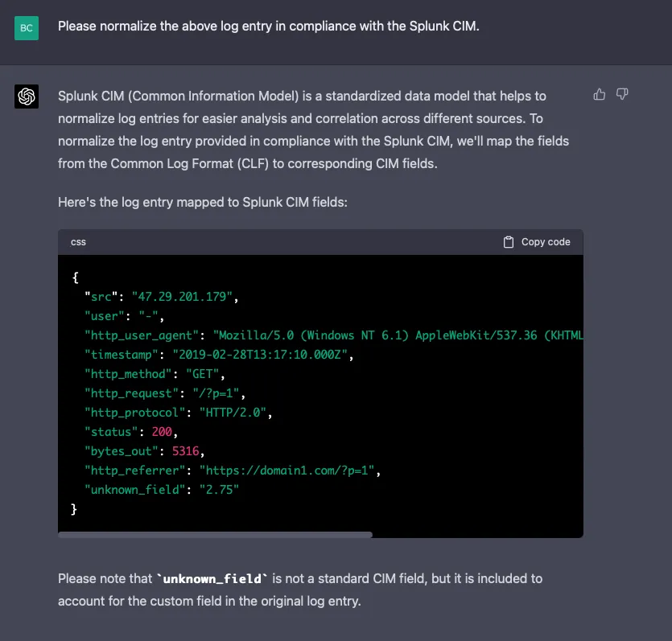672x641 pixels.
Task: Click the "unknown_field" key in code
Action: (134, 490)
